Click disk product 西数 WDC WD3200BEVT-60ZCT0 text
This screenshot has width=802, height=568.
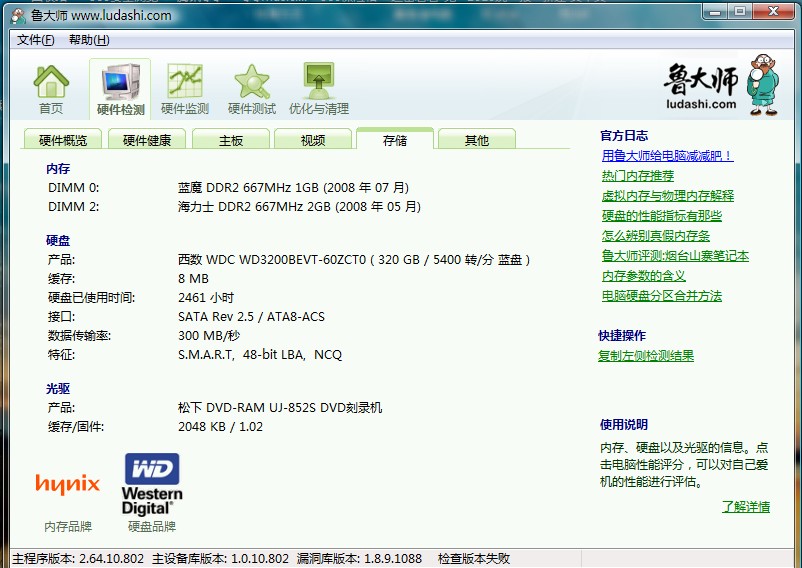pyautogui.click(x=353, y=259)
